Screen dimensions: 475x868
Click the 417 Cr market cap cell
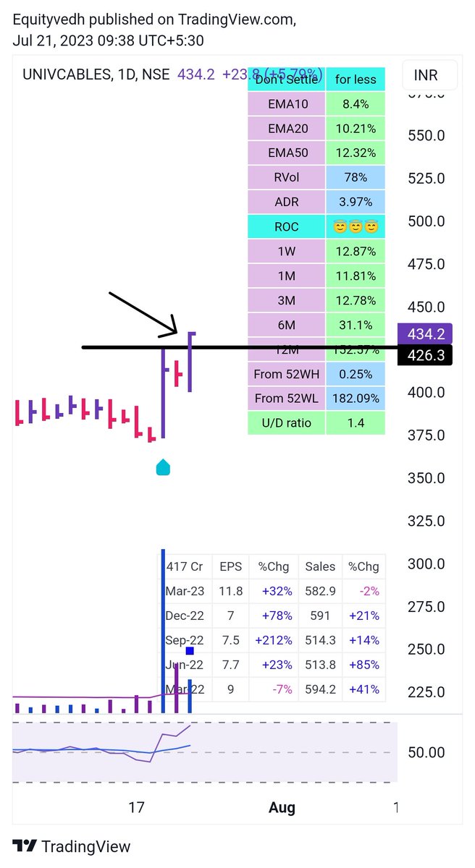[x=185, y=566]
